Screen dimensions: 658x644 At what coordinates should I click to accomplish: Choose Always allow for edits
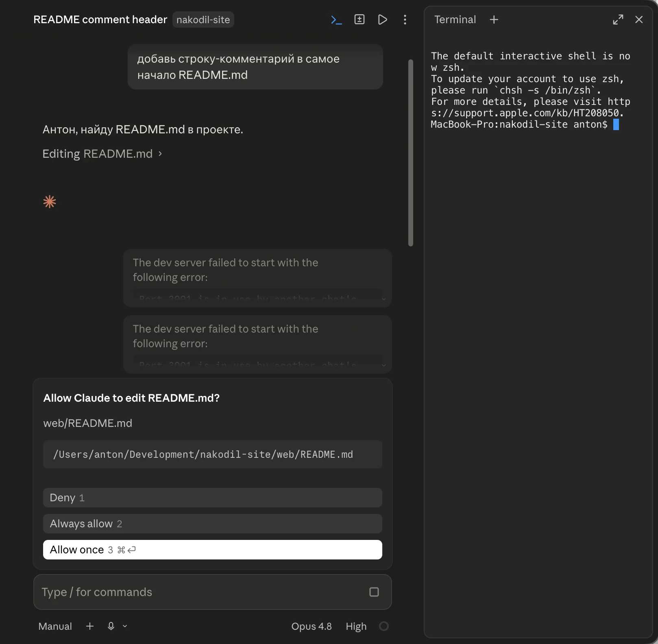[212, 524]
